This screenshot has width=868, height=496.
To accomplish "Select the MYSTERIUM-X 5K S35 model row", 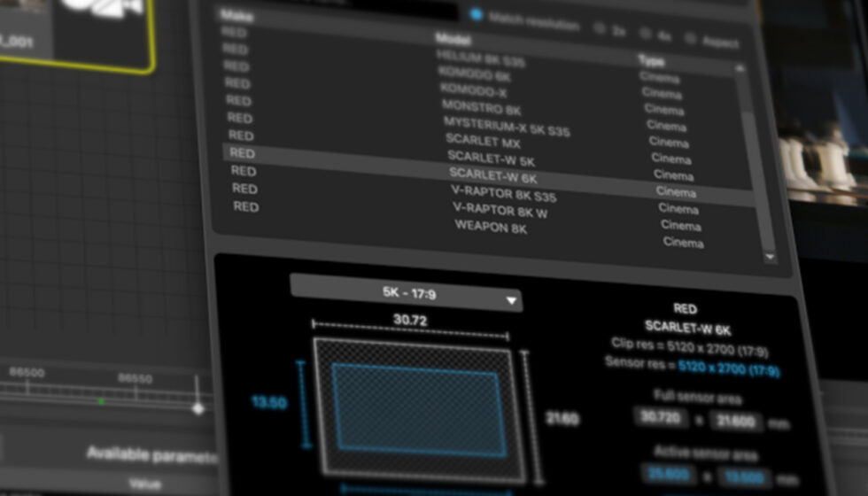I will pos(507,127).
